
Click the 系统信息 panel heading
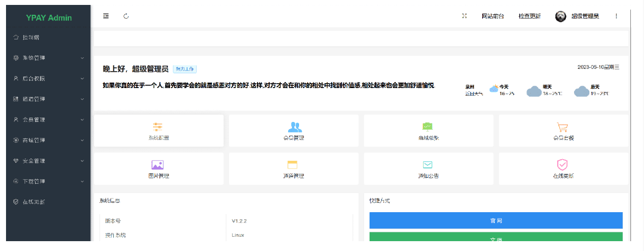click(x=110, y=201)
